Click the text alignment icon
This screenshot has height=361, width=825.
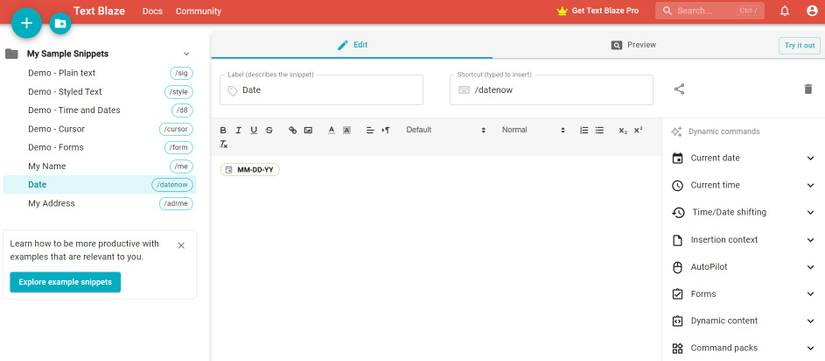[370, 130]
